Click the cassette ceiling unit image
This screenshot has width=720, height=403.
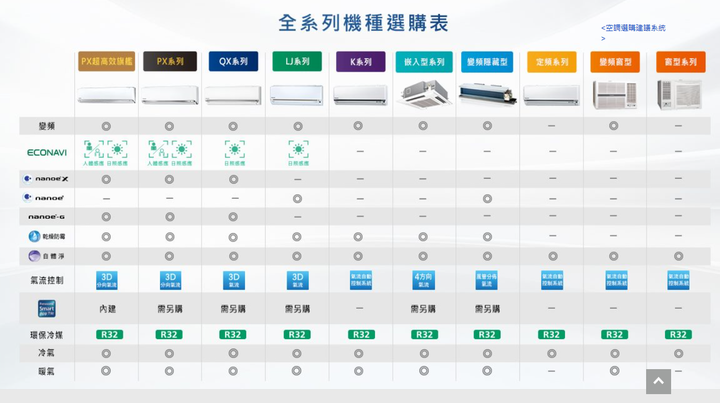(x=423, y=94)
